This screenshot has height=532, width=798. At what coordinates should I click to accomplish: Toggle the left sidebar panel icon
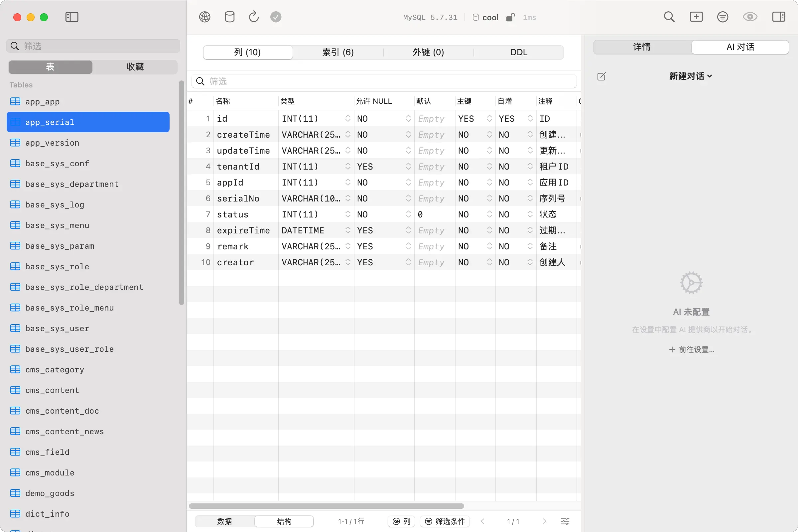point(71,17)
